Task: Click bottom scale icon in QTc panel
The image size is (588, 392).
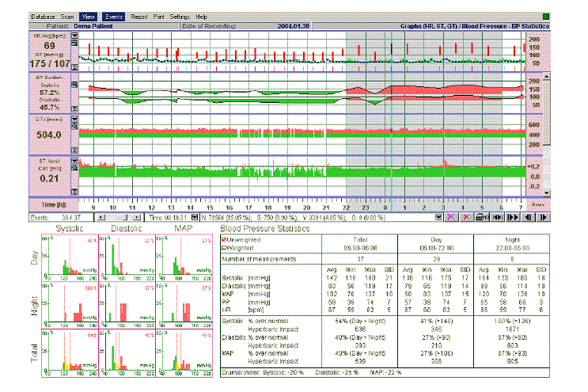Action: click(x=74, y=149)
